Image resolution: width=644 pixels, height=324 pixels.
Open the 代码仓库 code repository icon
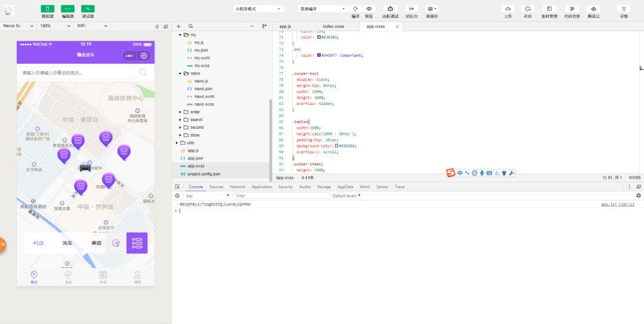coord(572,8)
